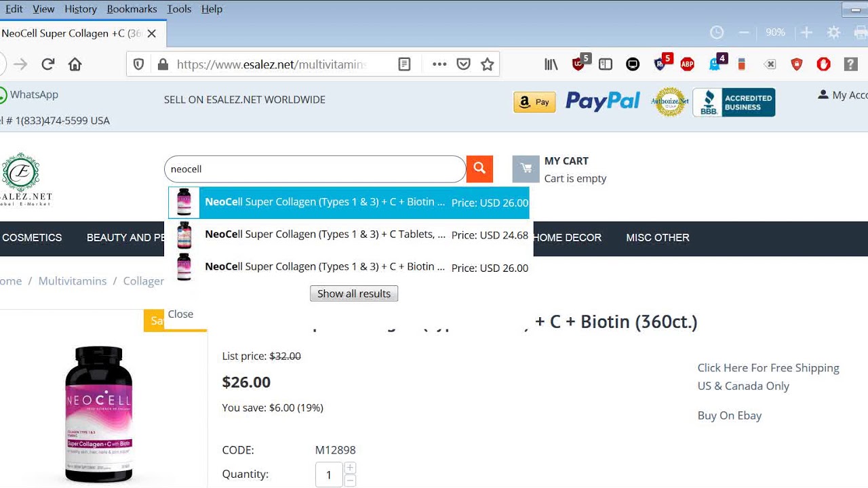Screen dimensions: 868x488
Task: Click the 90% zoom level indicator
Action: pos(775,33)
